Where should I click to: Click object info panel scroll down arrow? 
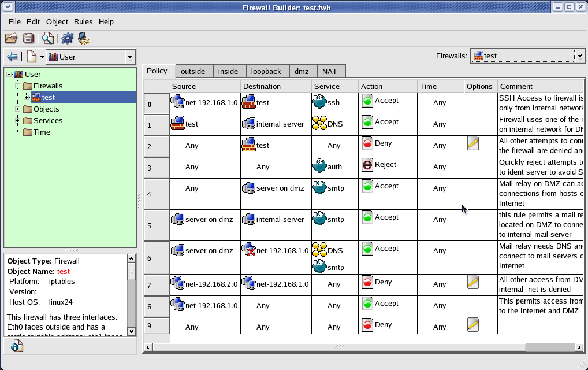(131, 331)
